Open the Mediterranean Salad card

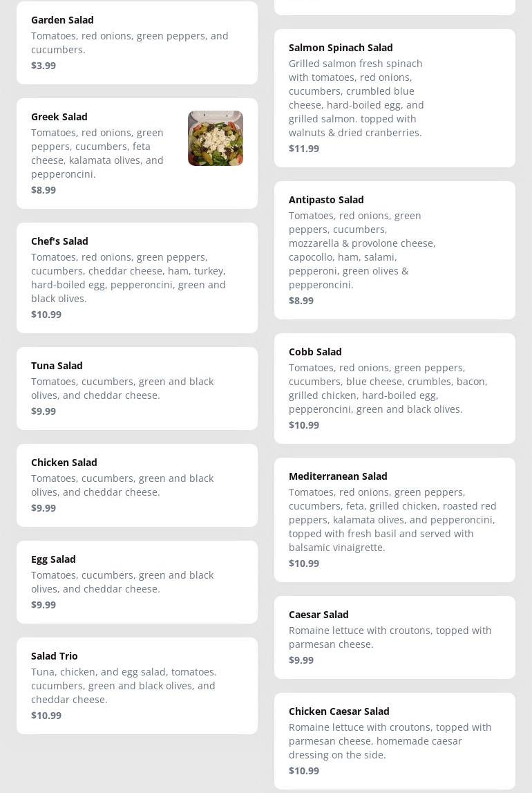click(395, 519)
